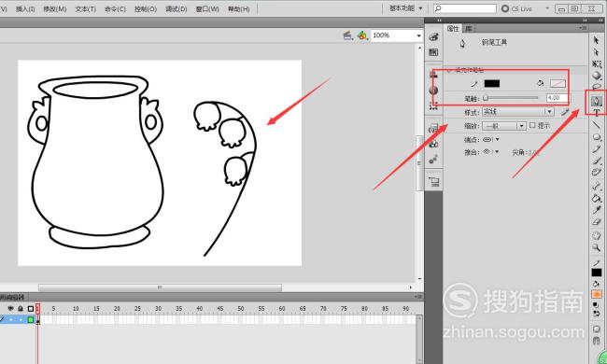
Task: Click black and white default colors icon
Action: click(597, 305)
